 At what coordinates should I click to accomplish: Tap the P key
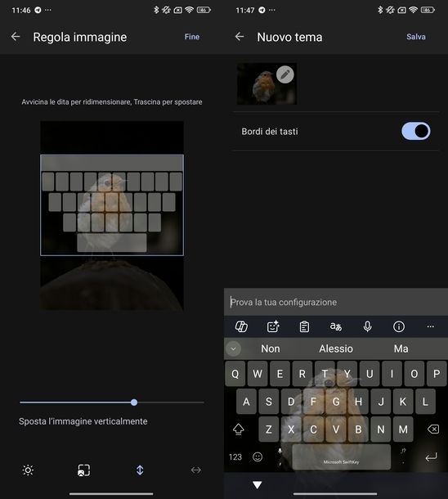pyautogui.click(x=437, y=374)
